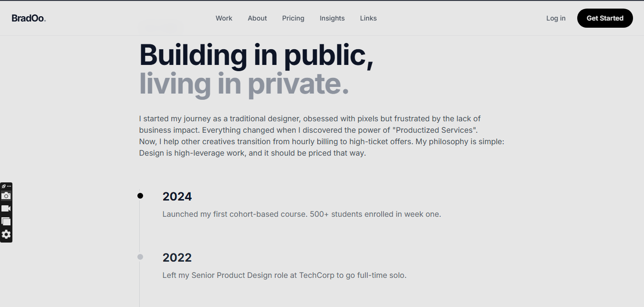Click the 2022 timeline heading
This screenshot has width=644, height=307.
pyautogui.click(x=177, y=258)
